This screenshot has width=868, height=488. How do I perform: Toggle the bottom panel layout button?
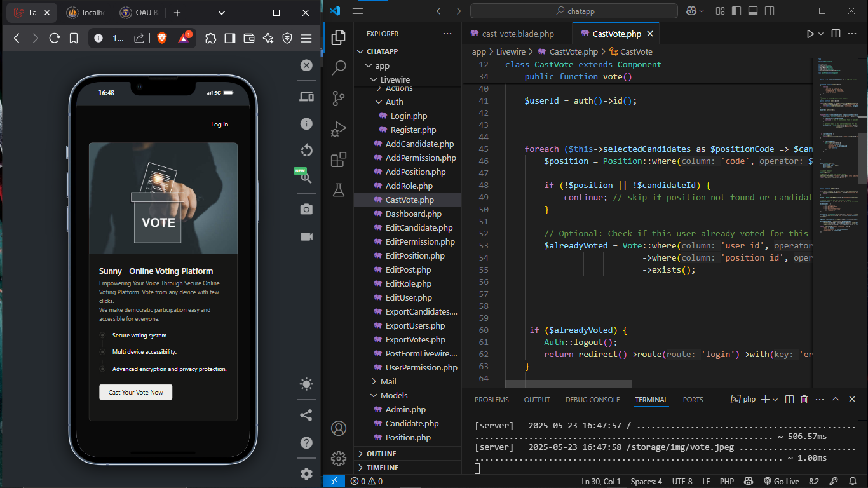coord(753,11)
